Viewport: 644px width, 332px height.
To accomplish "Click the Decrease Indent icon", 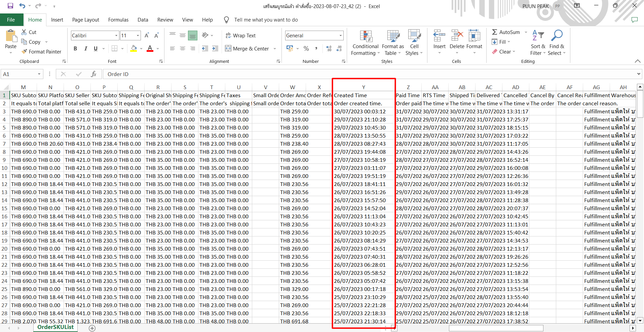I will click(x=205, y=48).
